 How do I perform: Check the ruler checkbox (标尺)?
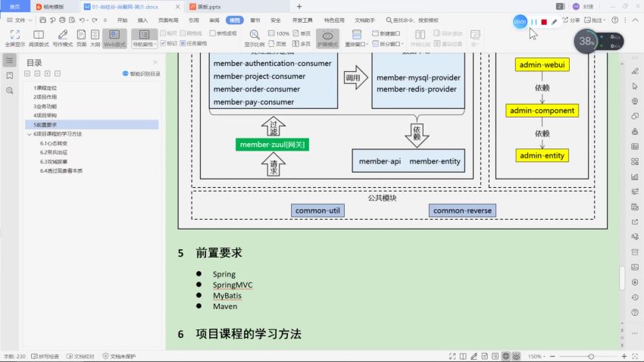pyautogui.click(x=168, y=33)
